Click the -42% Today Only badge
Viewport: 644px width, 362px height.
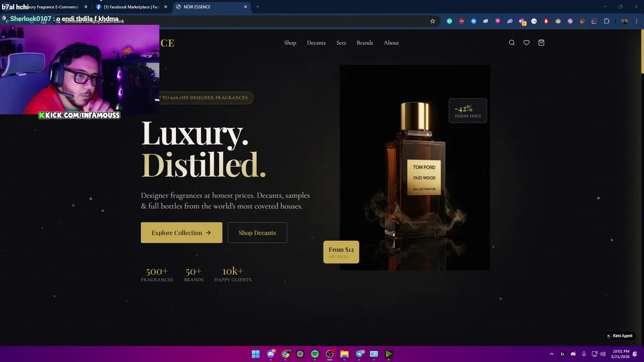468,111
